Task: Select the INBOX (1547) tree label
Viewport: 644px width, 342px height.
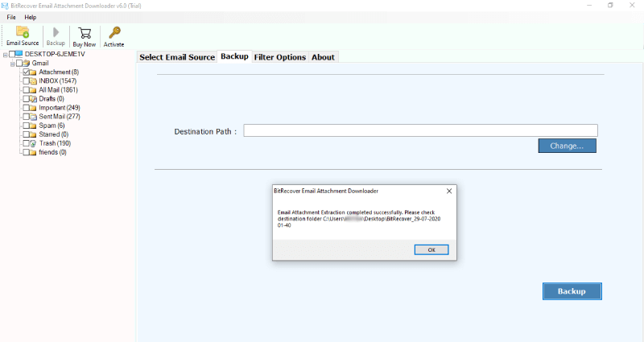Action: click(x=57, y=81)
